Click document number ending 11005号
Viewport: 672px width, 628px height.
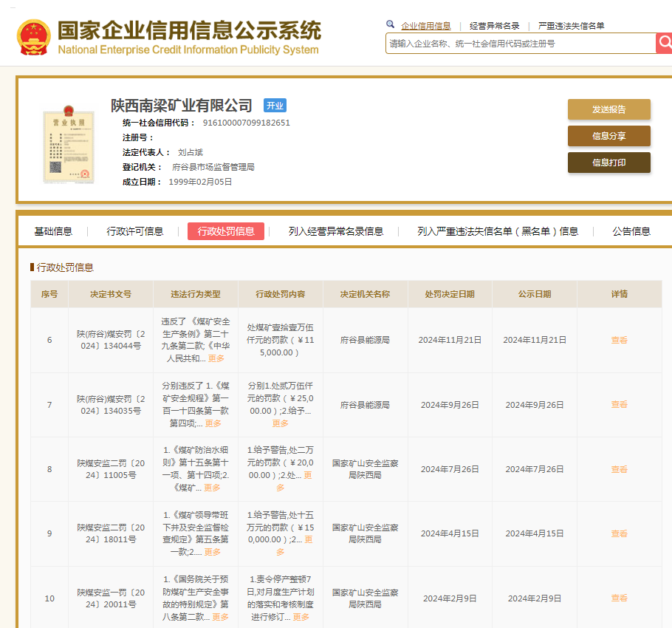[111, 469]
